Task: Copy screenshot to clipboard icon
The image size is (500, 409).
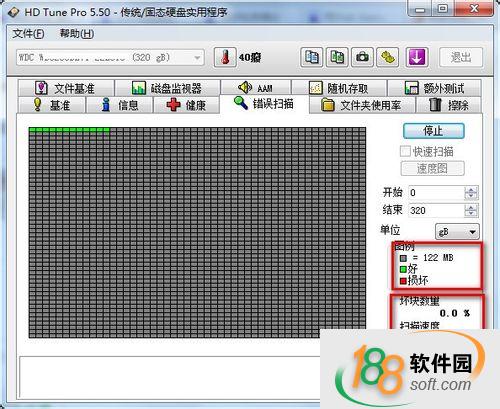Action: tap(337, 57)
